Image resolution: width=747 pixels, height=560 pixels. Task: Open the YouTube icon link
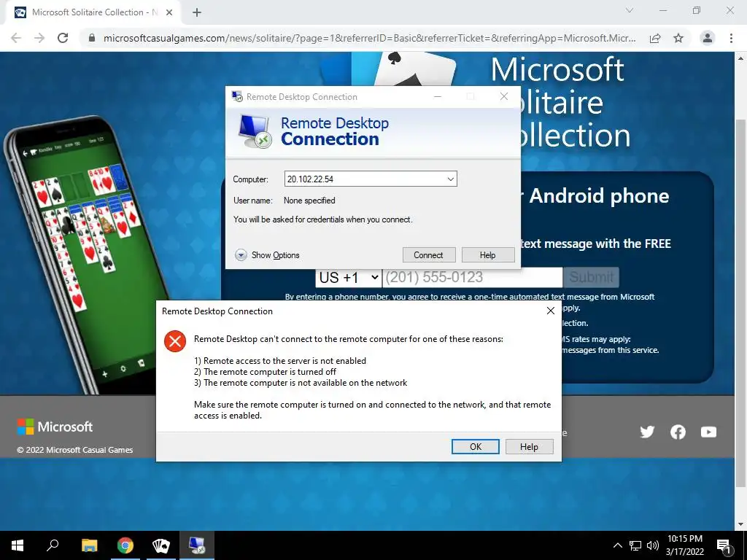(708, 432)
